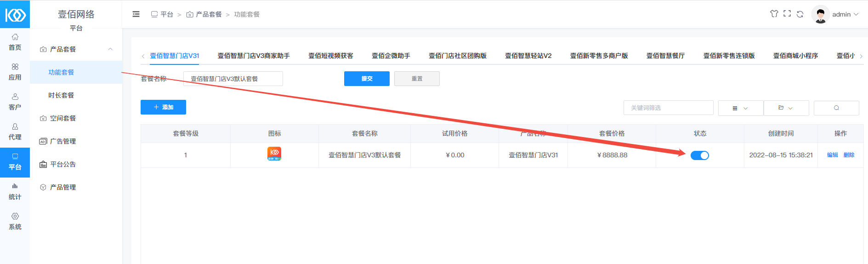Open the 广告管理 menu item
The height and width of the screenshot is (264, 868).
pyautogui.click(x=76, y=141)
